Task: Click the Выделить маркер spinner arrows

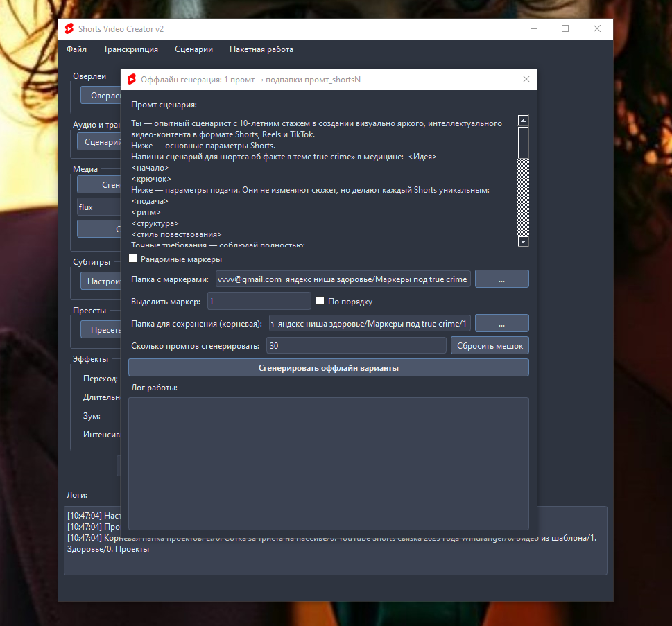Action: (x=304, y=302)
